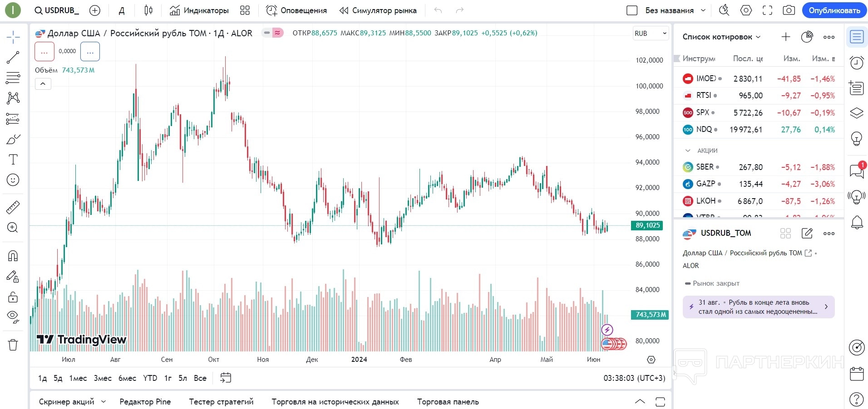Pick the ruler measurement tool

pos(13,207)
